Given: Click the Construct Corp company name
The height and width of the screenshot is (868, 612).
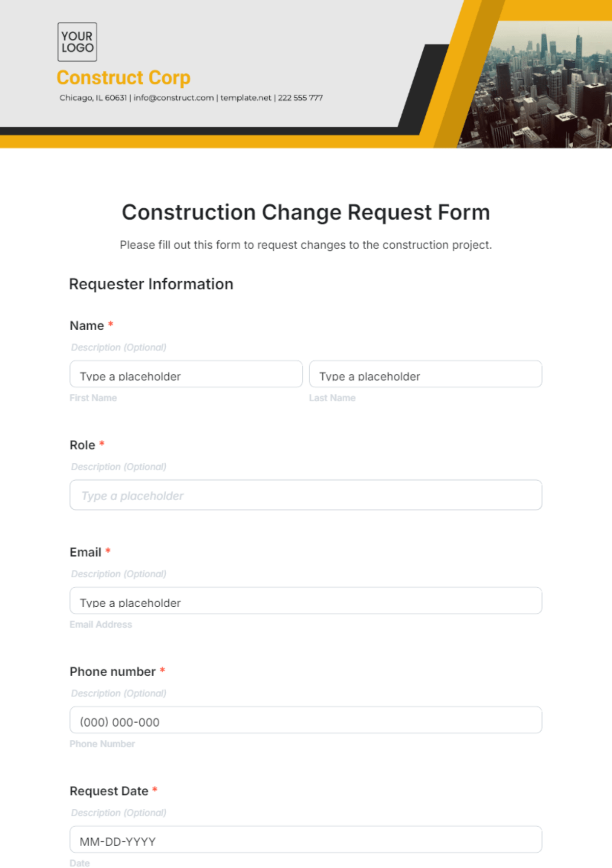Looking at the screenshot, I should pyautogui.click(x=123, y=78).
